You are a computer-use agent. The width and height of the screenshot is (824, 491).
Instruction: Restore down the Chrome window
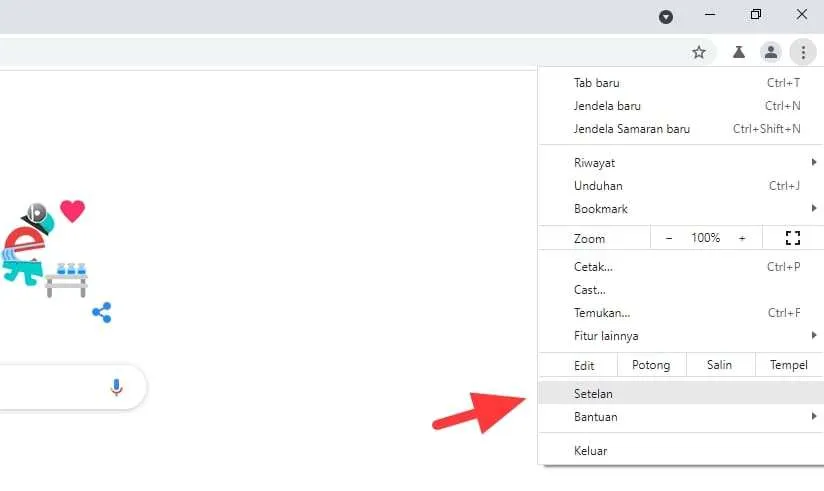coord(756,15)
